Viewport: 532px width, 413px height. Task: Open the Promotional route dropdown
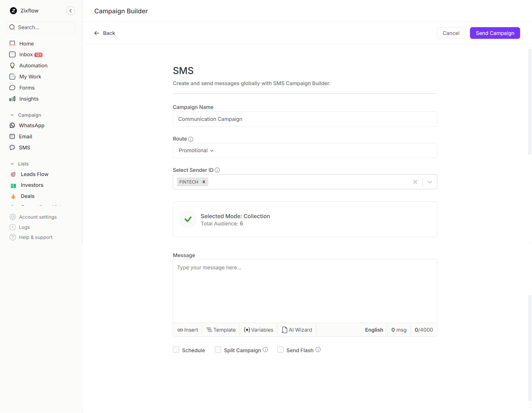click(x=196, y=151)
